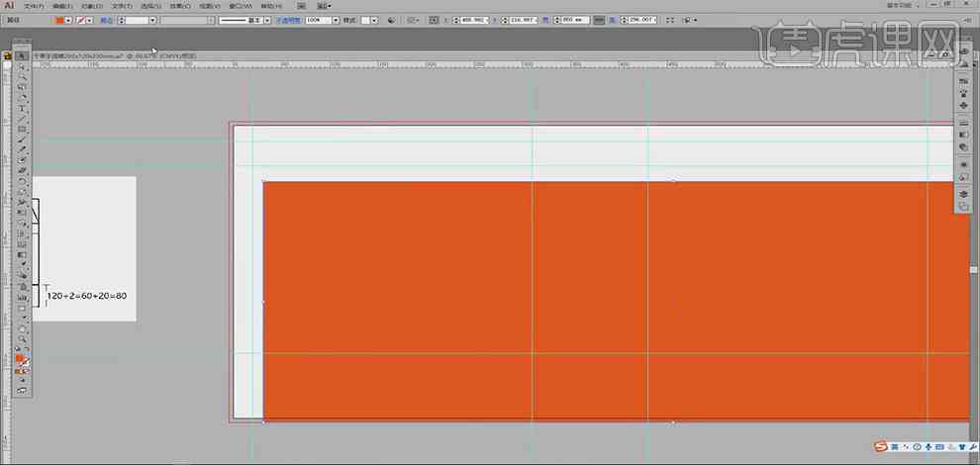Viewport: 980px width, 465px height.
Task: Open graphic style 样式 dropdown
Action: [x=374, y=20]
